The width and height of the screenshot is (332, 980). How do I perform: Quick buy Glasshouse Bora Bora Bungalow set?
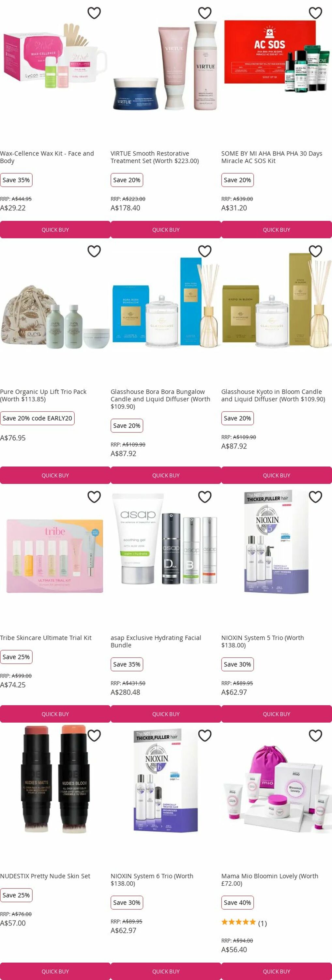[x=166, y=476]
